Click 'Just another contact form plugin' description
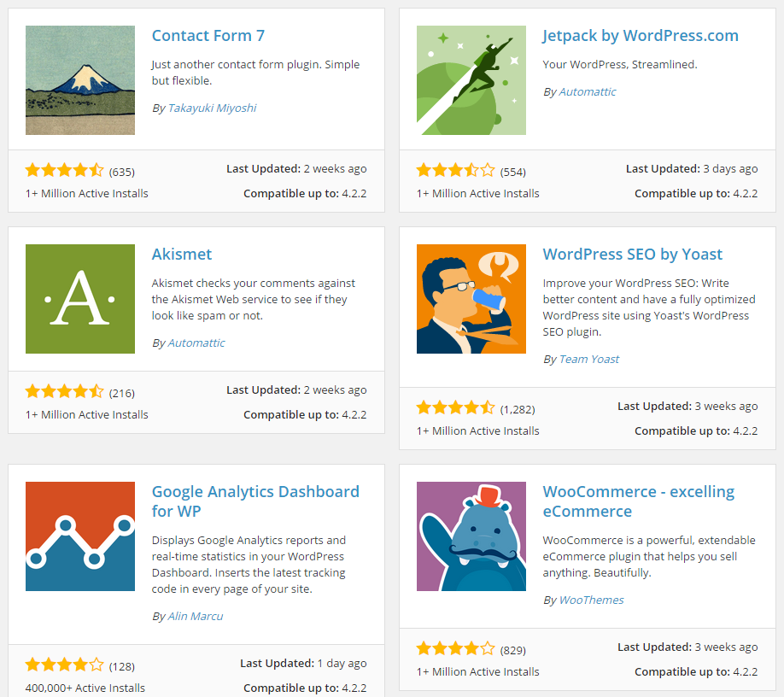 pyautogui.click(x=255, y=73)
